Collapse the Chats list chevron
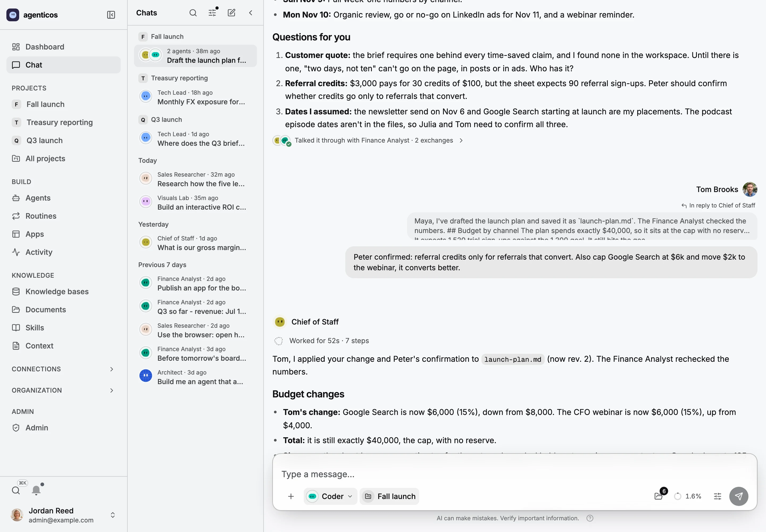Image resolution: width=766 pixels, height=532 pixels. (251, 13)
